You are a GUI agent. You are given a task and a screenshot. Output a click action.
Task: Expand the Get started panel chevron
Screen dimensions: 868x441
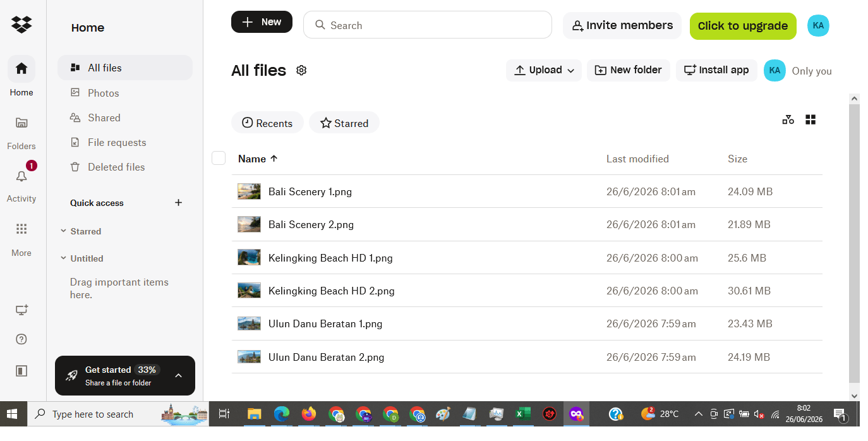[178, 375]
